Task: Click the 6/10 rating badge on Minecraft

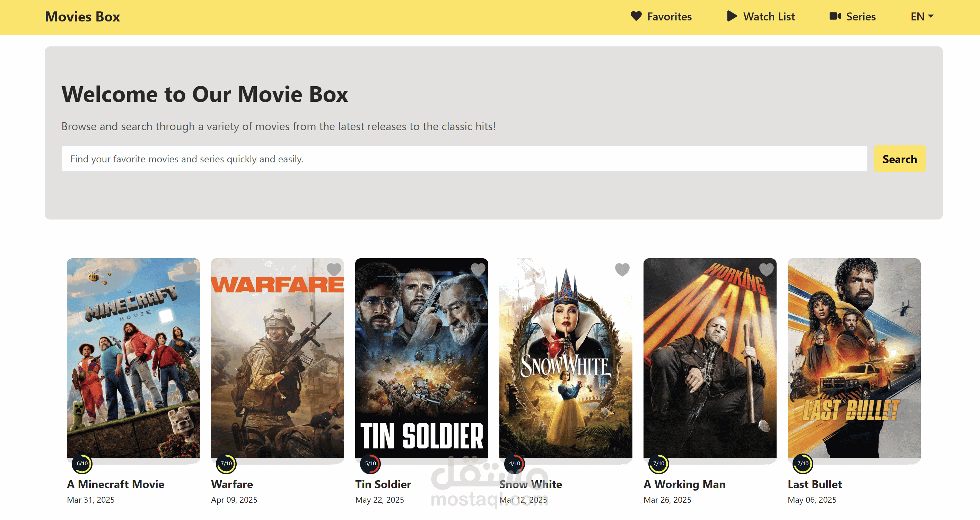Action: pyautogui.click(x=82, y=463)
